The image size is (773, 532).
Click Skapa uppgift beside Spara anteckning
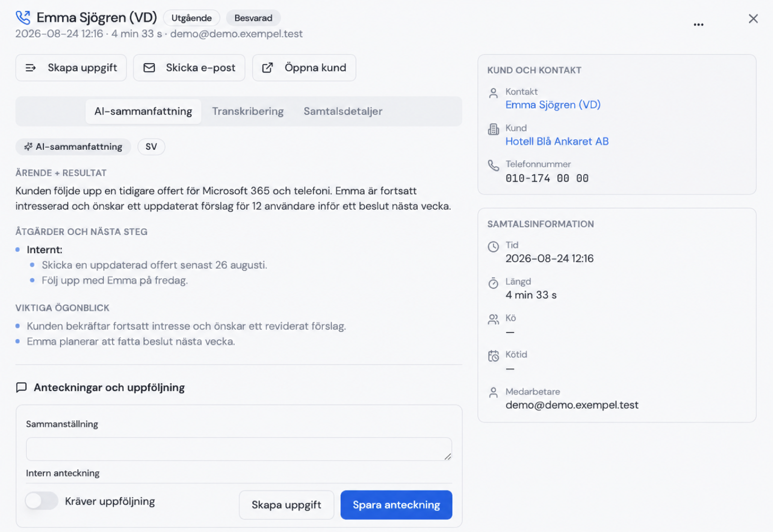coord(286,505)
